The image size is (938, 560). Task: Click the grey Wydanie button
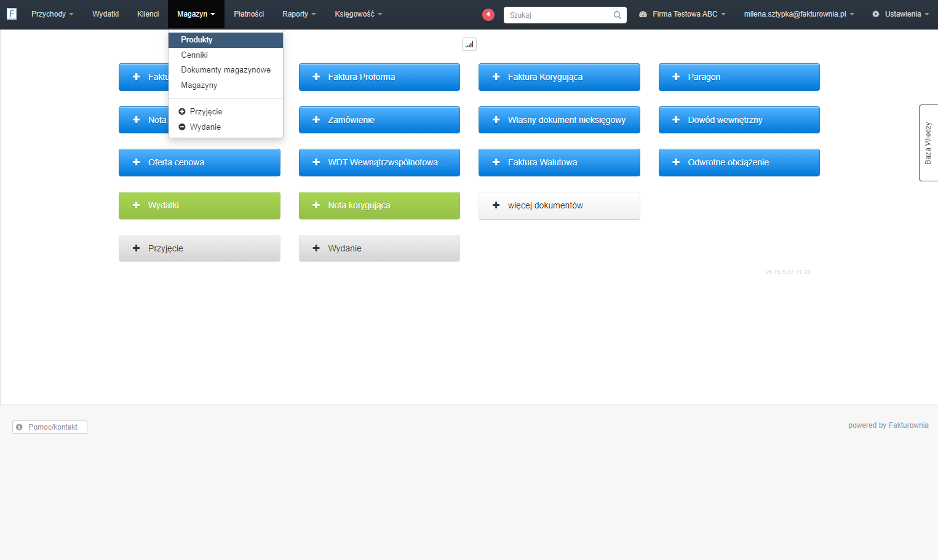point(380,248)
